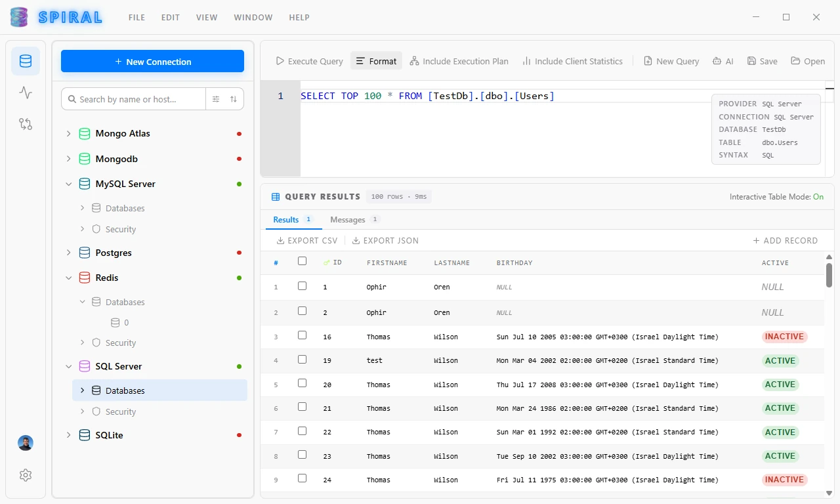This screenshot has height=504, width=840.
Task: Click the results vertical scrollbar thumb
Action: (829, 275)
